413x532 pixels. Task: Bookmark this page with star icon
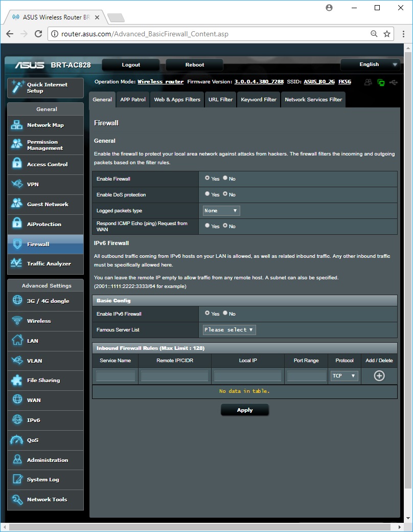click(387, 34)
